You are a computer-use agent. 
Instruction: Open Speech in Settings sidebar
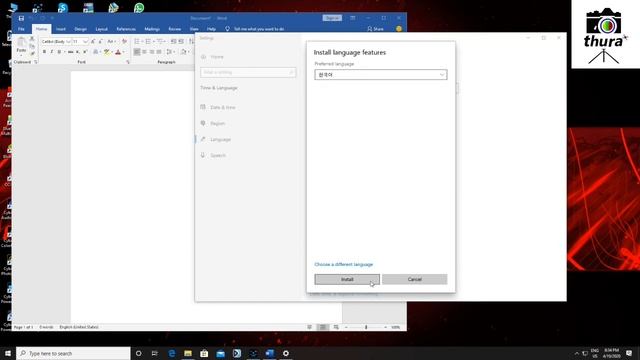click(x=218, y=156)
